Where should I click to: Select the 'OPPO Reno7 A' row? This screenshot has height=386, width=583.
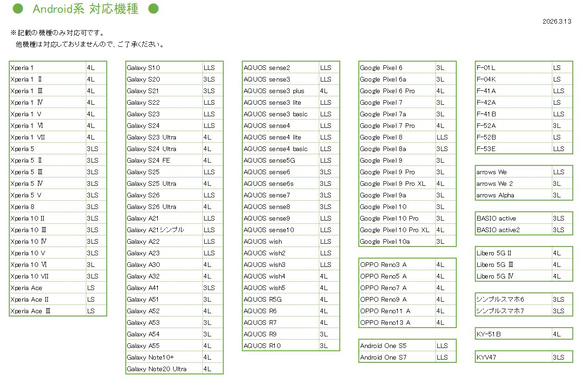coord(407,288)
